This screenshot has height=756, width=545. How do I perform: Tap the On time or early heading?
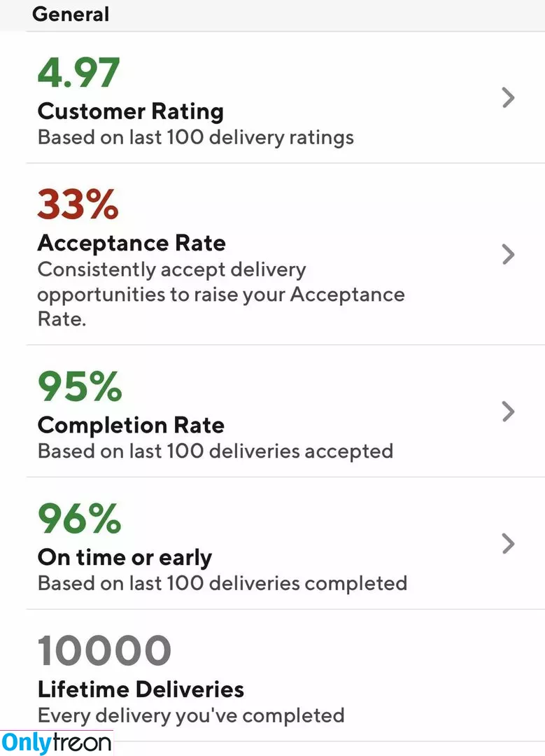pos(125,558)
